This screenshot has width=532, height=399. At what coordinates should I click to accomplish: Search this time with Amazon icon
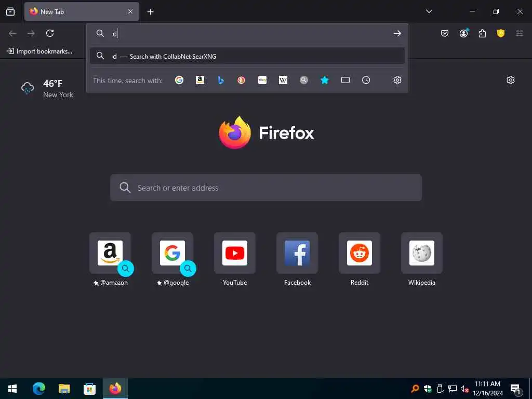point(200,80)
